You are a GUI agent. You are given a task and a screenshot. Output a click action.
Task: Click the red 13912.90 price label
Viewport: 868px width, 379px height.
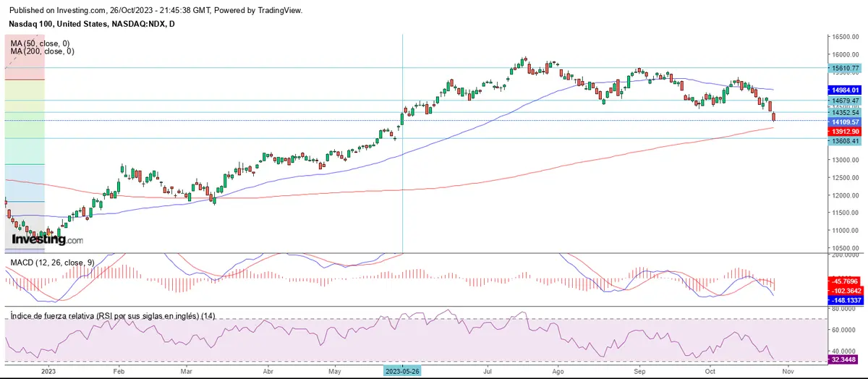845,132
